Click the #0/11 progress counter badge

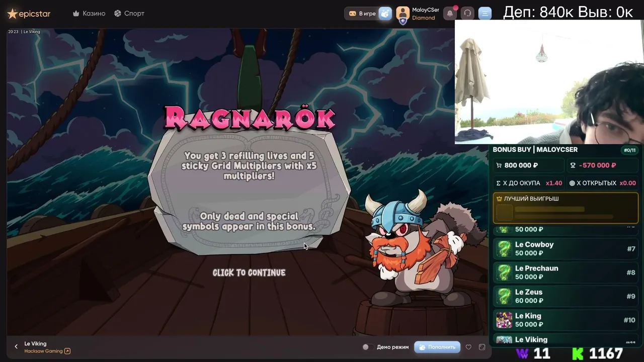point(630,150)
